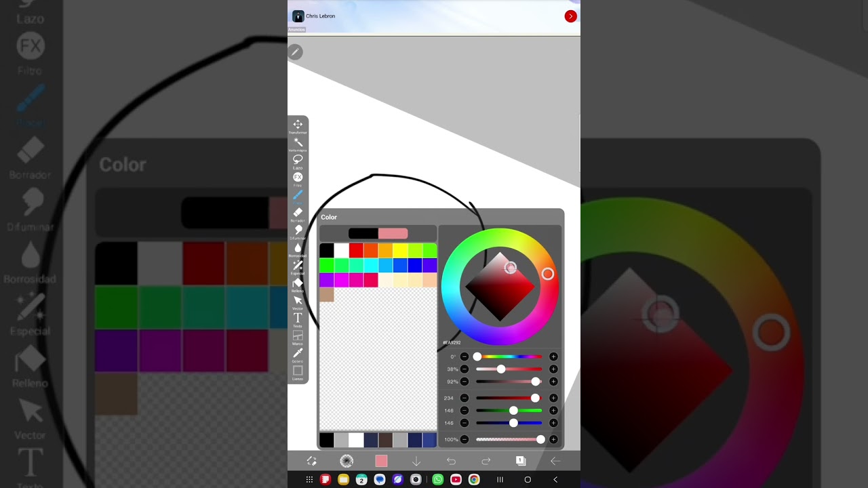Select the Gotero eyedropper tool
The width and height of the screenshot is (868, 488).
tap(298, 355)
